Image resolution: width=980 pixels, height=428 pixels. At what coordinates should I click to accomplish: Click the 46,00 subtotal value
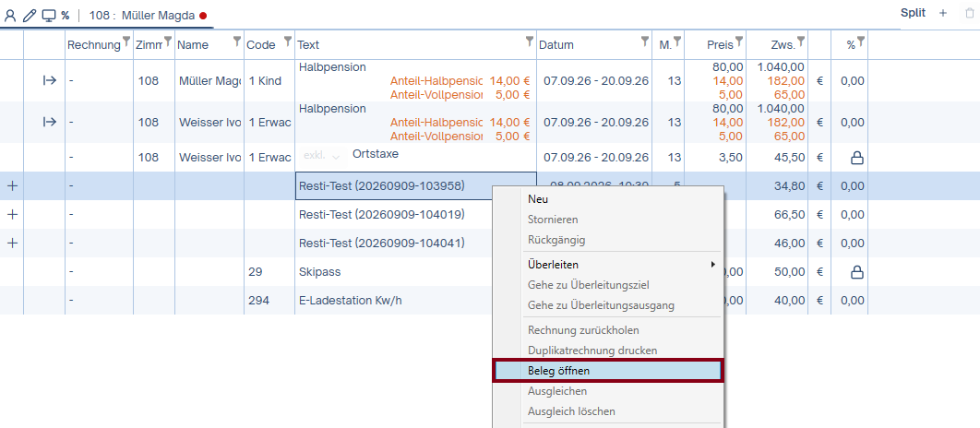(789, 243)
